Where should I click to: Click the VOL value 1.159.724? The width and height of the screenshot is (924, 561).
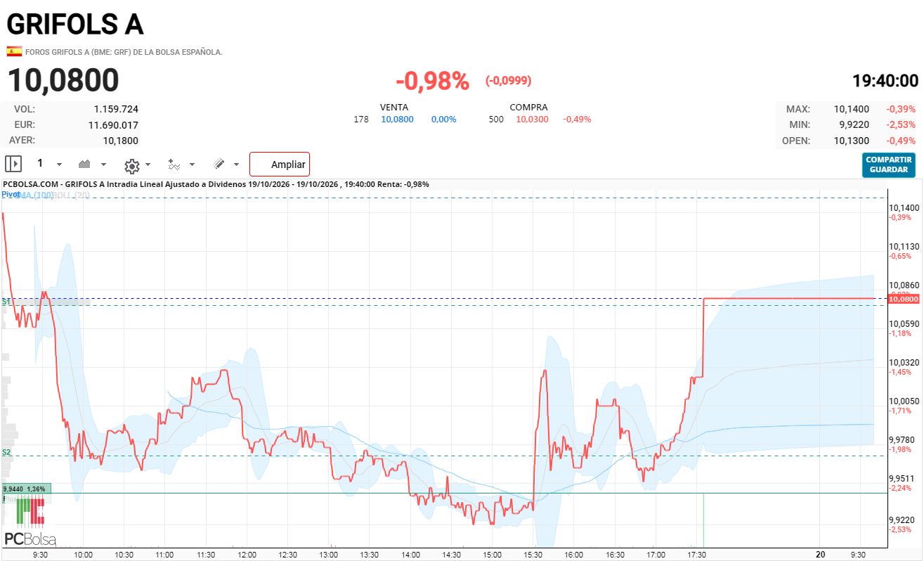(116, 109)
